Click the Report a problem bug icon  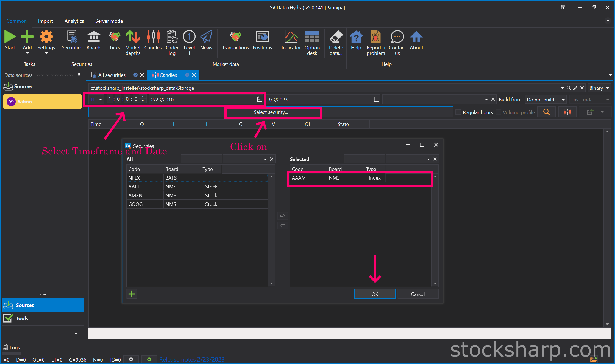click(x=375, y=37)
